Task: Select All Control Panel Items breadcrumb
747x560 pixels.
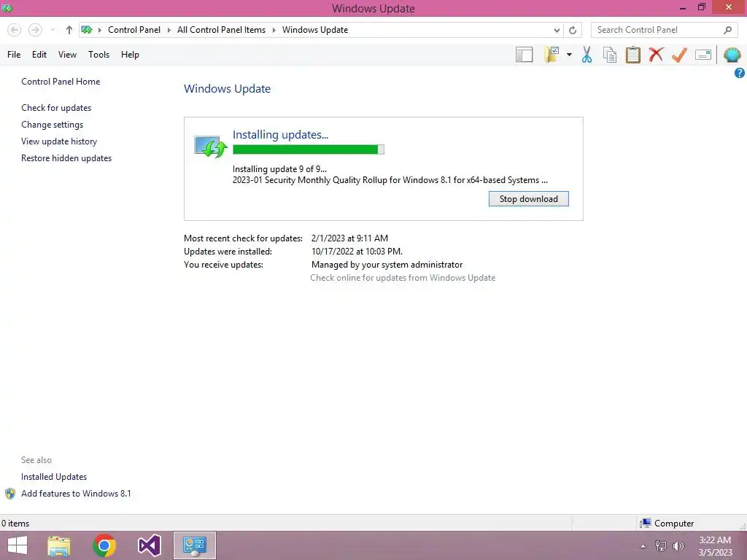Action: pos(222,30)
